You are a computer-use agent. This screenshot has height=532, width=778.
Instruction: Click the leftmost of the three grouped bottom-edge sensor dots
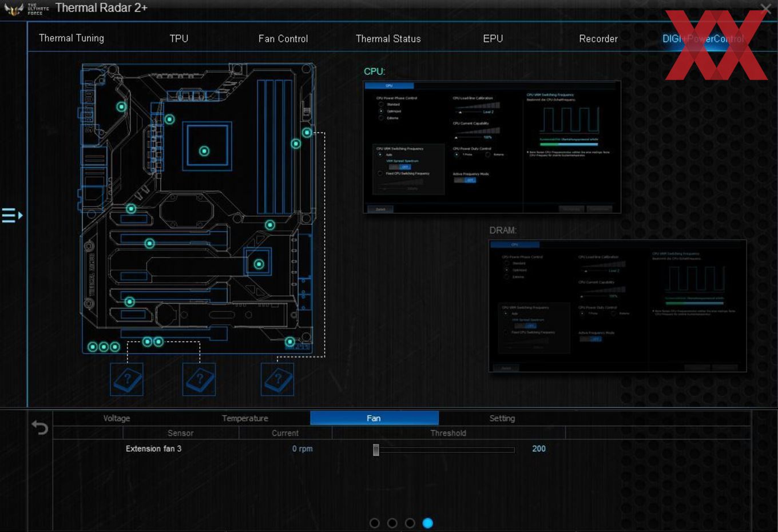[x=93, y=347]
